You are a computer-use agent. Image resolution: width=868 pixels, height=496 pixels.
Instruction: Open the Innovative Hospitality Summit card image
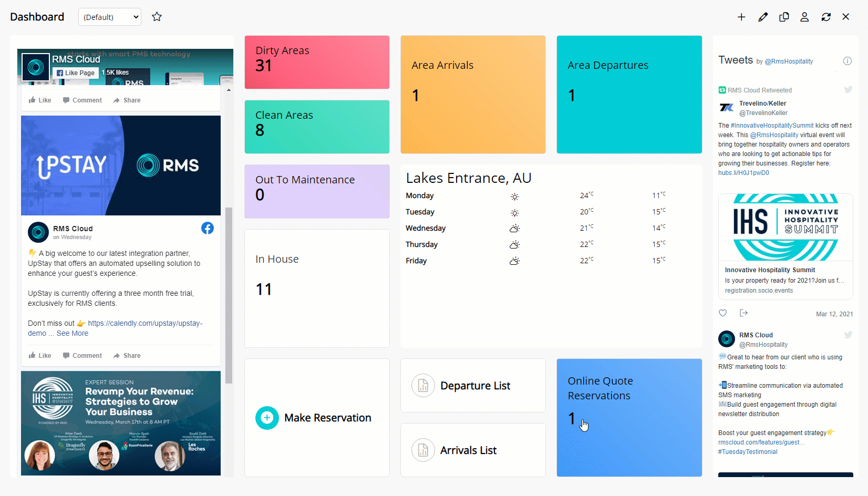coord(786,227)
